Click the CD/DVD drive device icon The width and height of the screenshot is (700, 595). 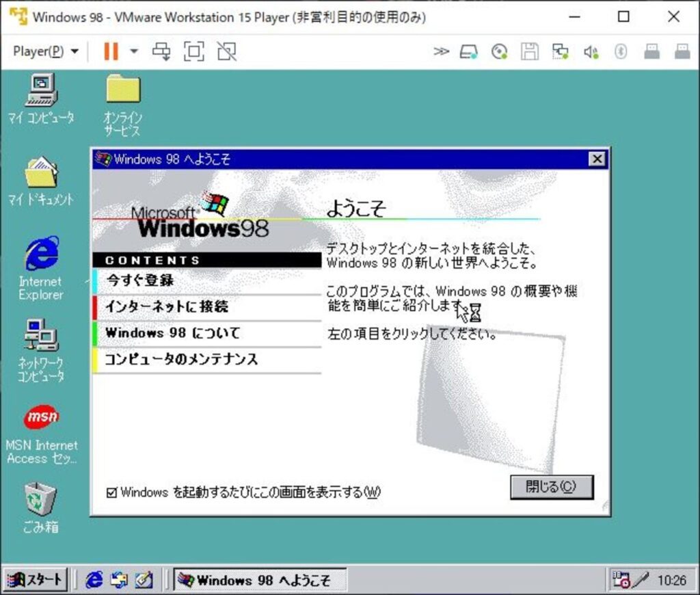point(500,51)
